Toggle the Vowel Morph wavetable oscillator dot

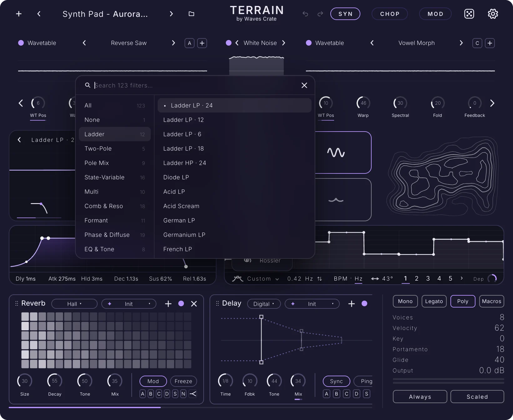pyautogui.click(x=309, y=43)
